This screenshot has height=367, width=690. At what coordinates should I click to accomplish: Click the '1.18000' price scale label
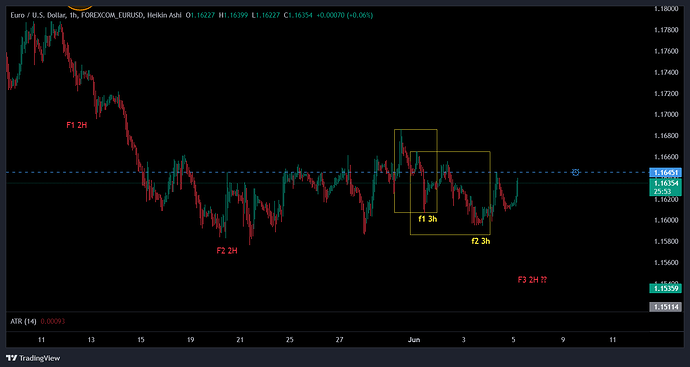[665, 8]
